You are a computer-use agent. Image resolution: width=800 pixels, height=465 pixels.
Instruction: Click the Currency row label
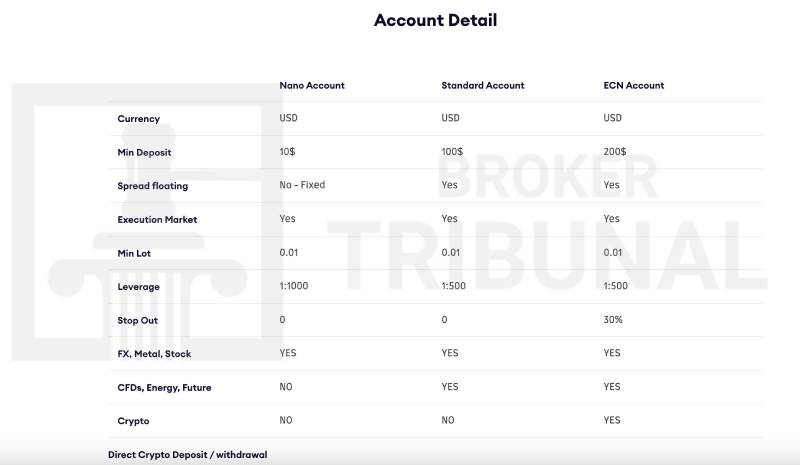point(138,119)
